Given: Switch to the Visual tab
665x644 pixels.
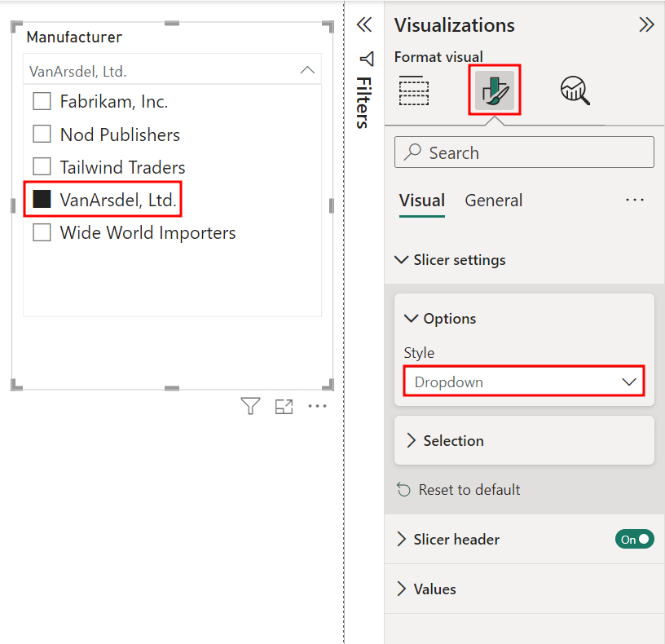Looking at the screenshot, I should click(x=422, y=201).
